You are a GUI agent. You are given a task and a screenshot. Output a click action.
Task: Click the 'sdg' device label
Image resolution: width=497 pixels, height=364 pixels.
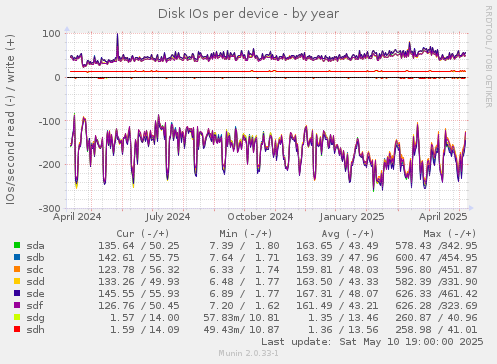[x=35, y=319]
